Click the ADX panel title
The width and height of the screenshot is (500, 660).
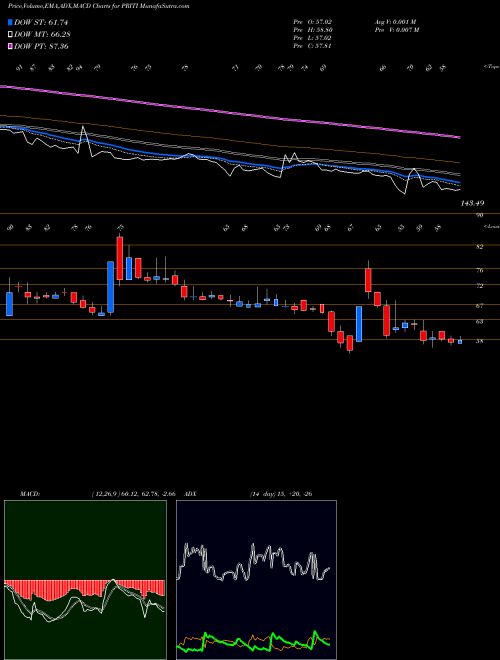pos(190,494)
